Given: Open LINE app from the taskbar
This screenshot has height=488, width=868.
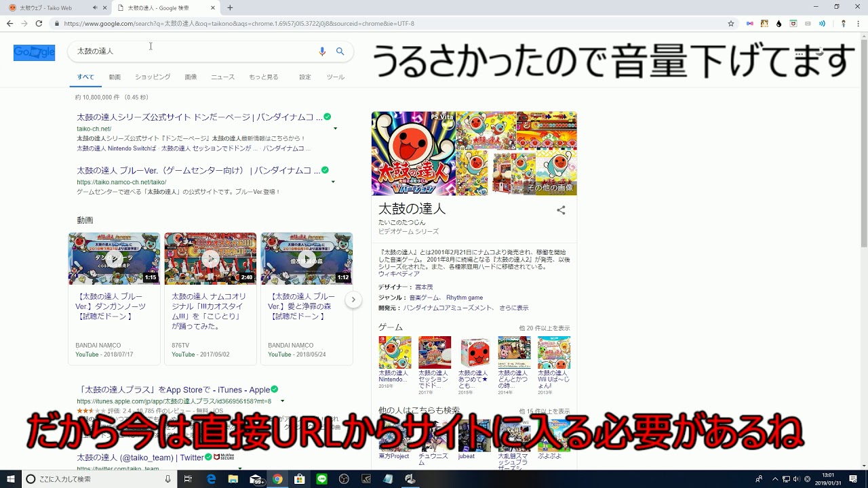Looking at the screenshot, I should click(321, 479).
